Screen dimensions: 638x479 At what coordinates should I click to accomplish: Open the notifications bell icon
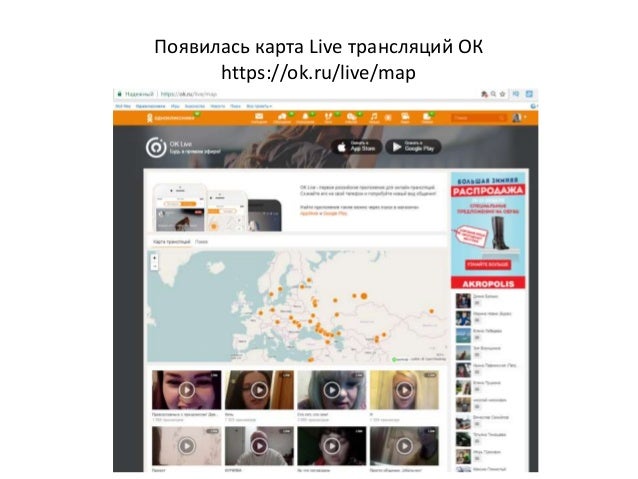(305, 118)
